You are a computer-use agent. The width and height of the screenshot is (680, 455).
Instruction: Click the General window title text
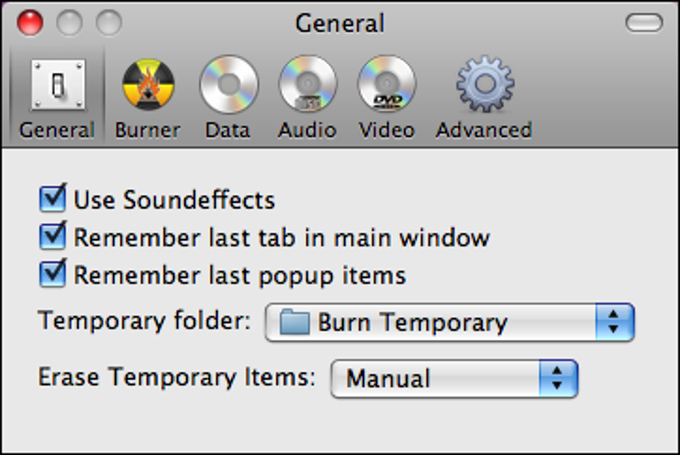pos(339,22)
